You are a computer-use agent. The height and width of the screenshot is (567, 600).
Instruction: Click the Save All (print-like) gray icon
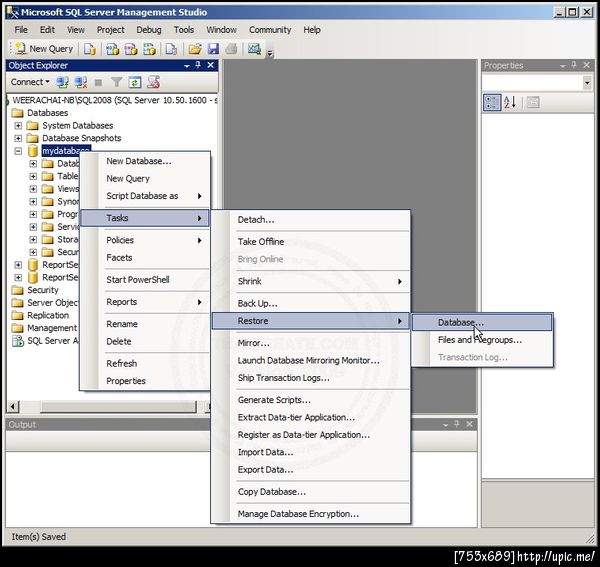click(x=232, y=49)
